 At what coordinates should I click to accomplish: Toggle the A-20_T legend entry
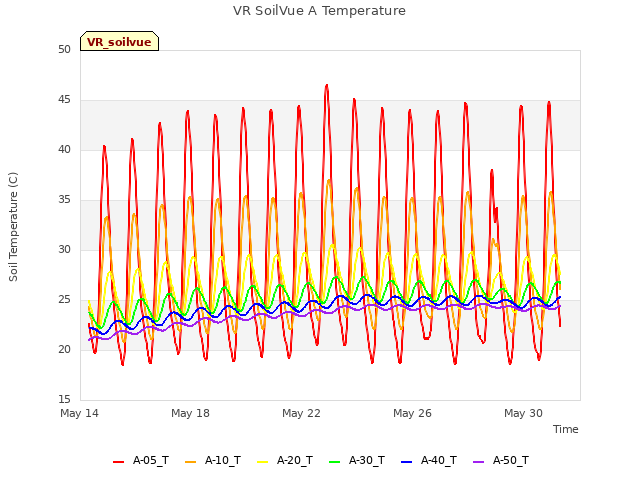point(285,460)
